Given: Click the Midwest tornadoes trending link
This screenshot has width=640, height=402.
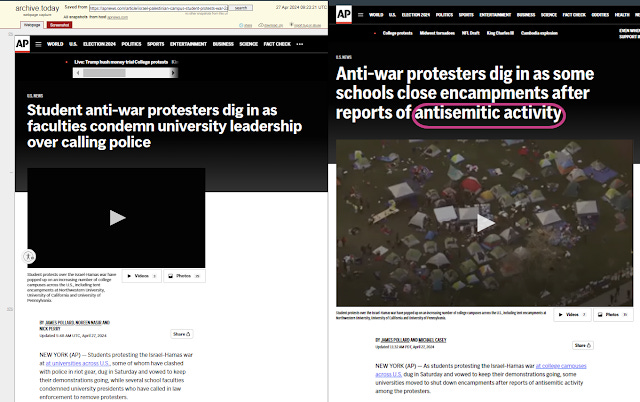Looking at the screenshot, I should 437,33.
